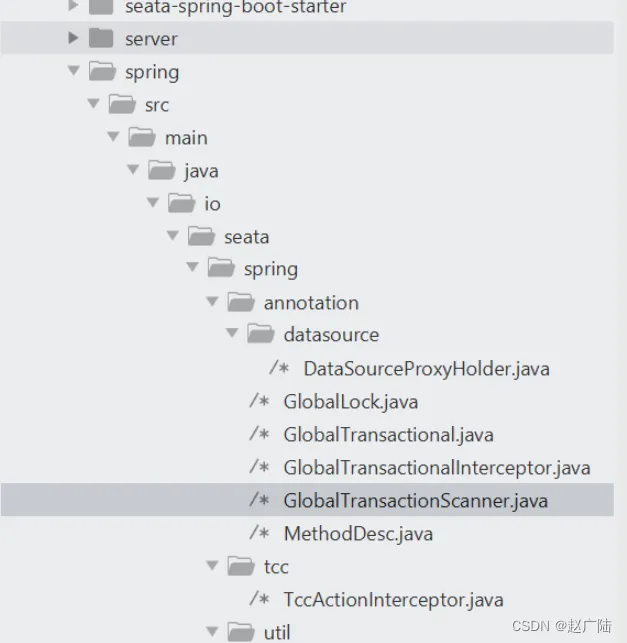The height and width of the screenshot is (643, 627).
Task: Select the seata-spring-boot-starter folder name
Action: click(236, 7)
